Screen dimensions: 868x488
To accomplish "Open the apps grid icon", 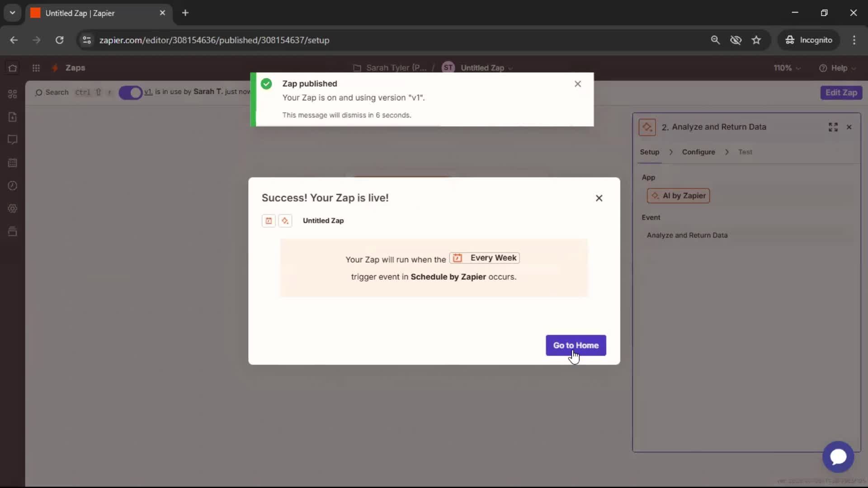I will tap(36, 68).
